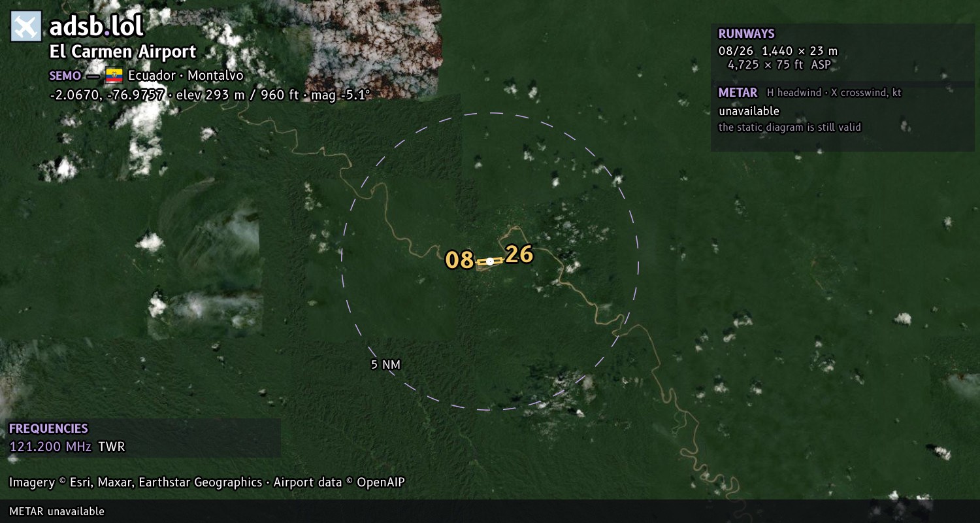Click the SEMO airport code

(x=65, y=76)
